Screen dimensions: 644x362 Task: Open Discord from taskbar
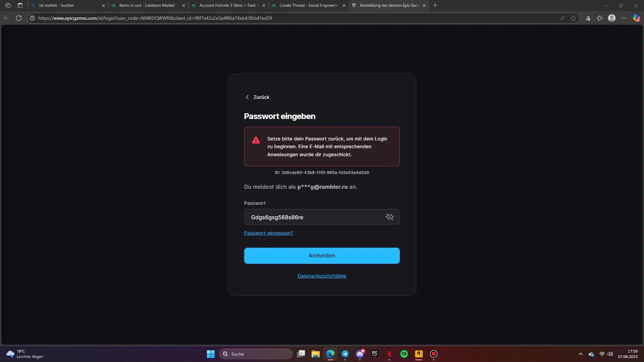tap(360, 354)
